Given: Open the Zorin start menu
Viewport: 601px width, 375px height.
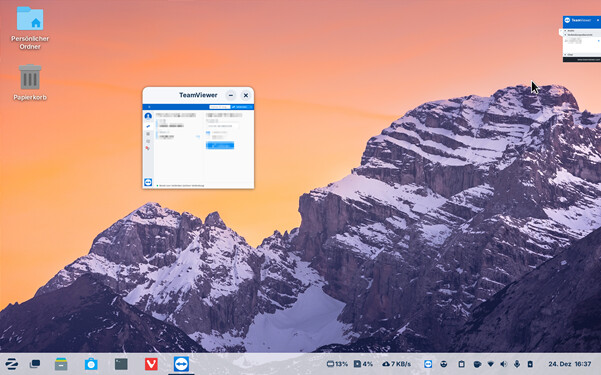Looking at the screenshot, I should click(x=11, y=363).
